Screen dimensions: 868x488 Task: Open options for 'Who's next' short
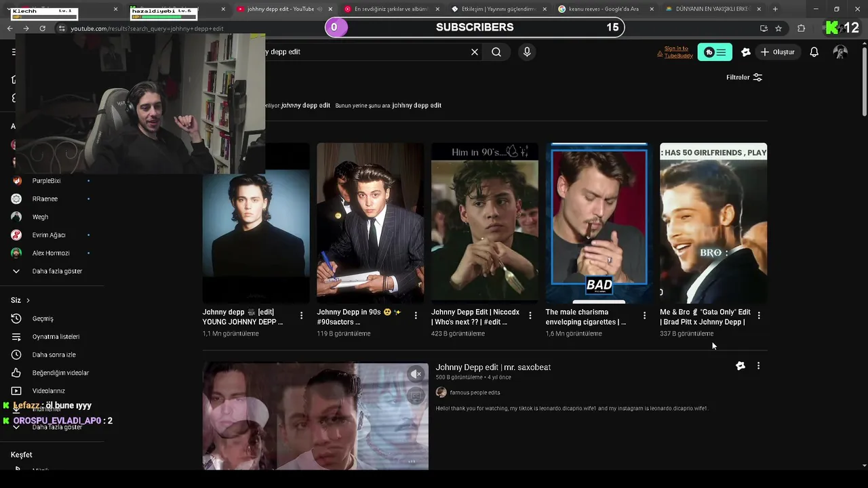point(530,316)
